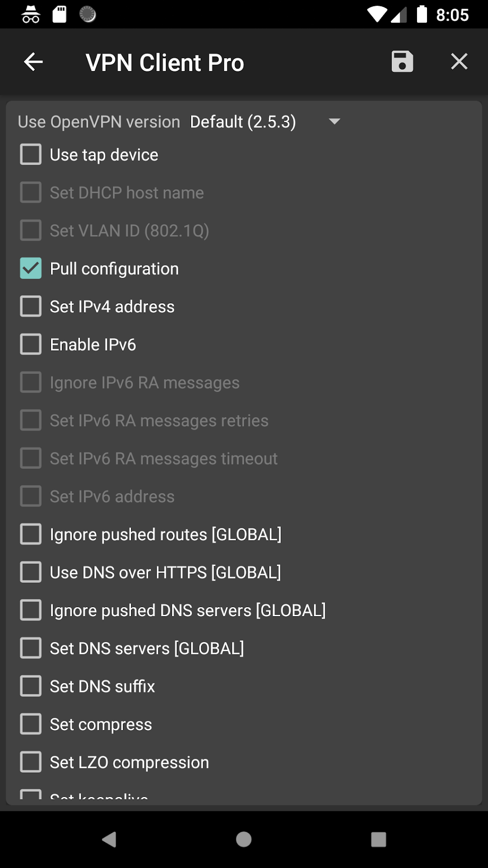Enable Ignore pushed routes [GLOBAL]
The width and height of the screenshot is (488, 868).
[31, 534]
